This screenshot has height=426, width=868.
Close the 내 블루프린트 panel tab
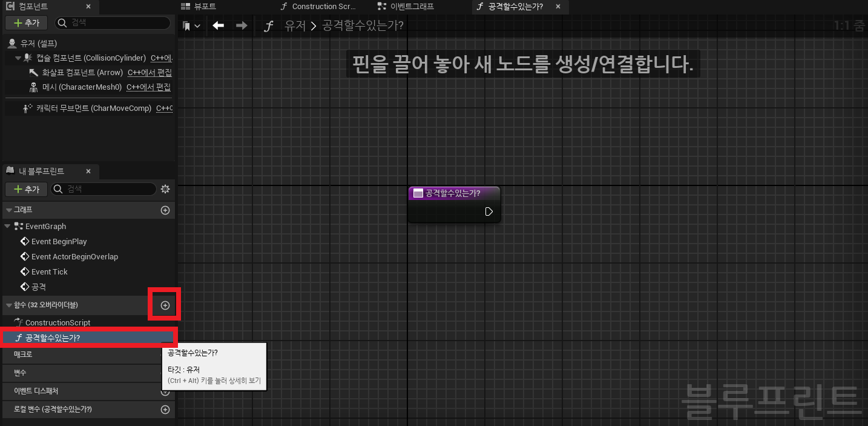point(88,171)
